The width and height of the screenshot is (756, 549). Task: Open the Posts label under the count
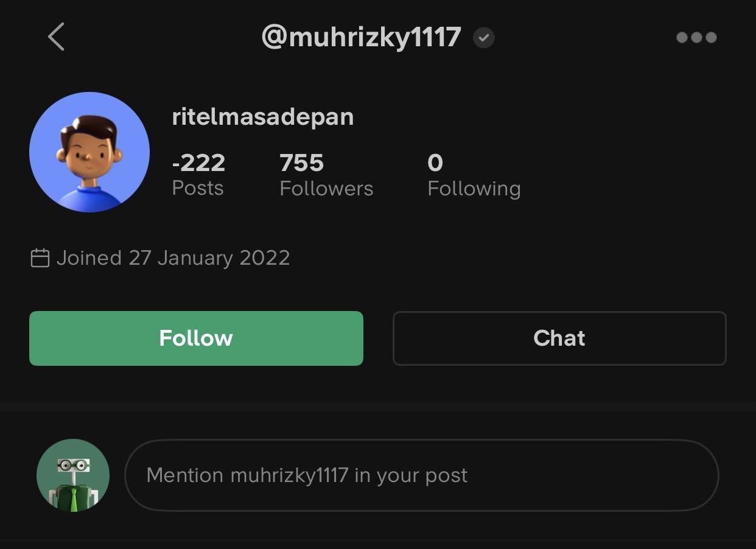198,189
